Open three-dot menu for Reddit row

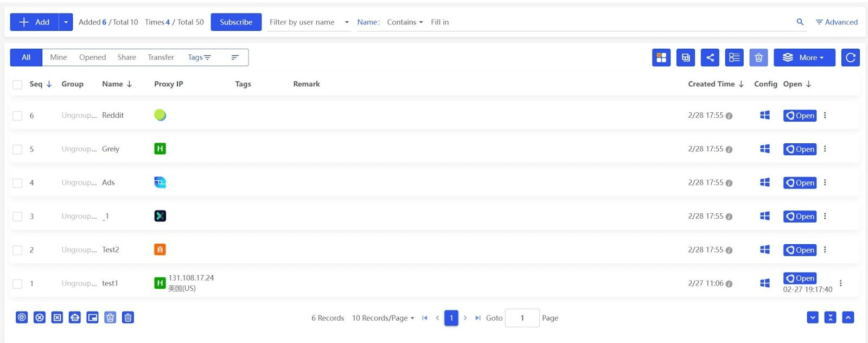pos(825,115)
